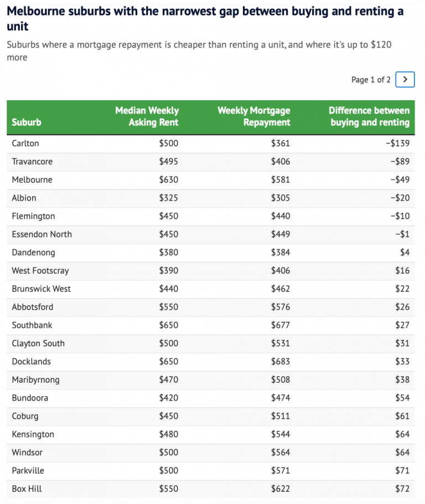Select the Carlton suburb row
The width and height of the screenshot is (425, 504).
pos(25,143)
